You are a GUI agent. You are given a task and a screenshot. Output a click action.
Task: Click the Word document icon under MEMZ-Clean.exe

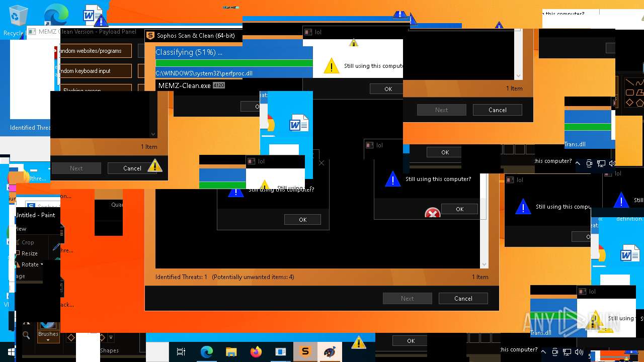(x=299, y=123)
